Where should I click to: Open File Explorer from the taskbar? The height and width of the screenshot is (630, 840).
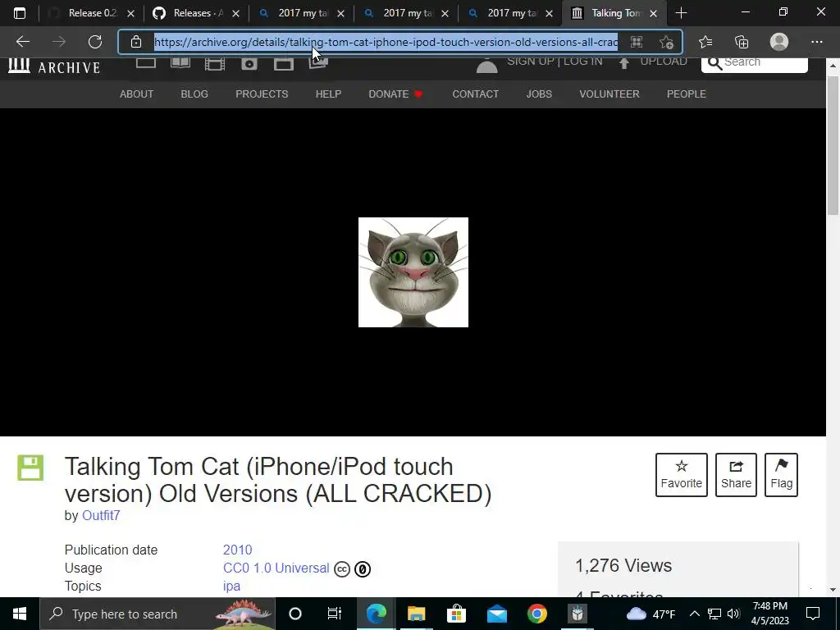point(416,614)
